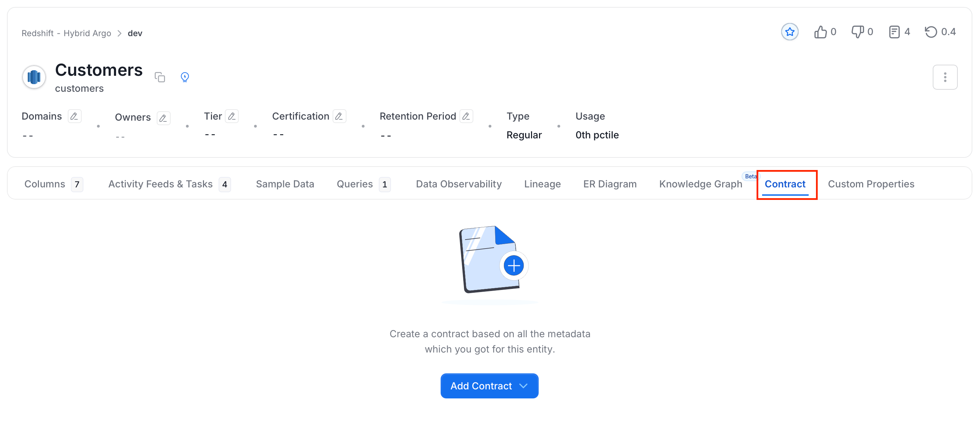Click the Customers title text
This screenshot has width=980, height=445.
(x=99, y=70)
